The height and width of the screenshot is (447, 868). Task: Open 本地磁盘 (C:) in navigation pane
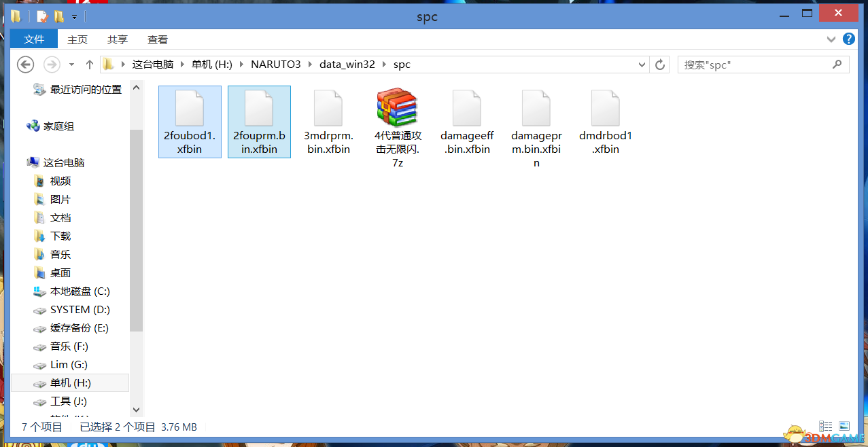pos(80,291)
